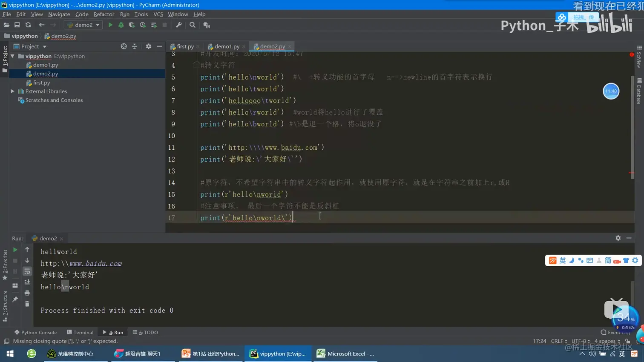Close the demo2 Run tab
The image size is (644, 362).
(x=61, y=239)
